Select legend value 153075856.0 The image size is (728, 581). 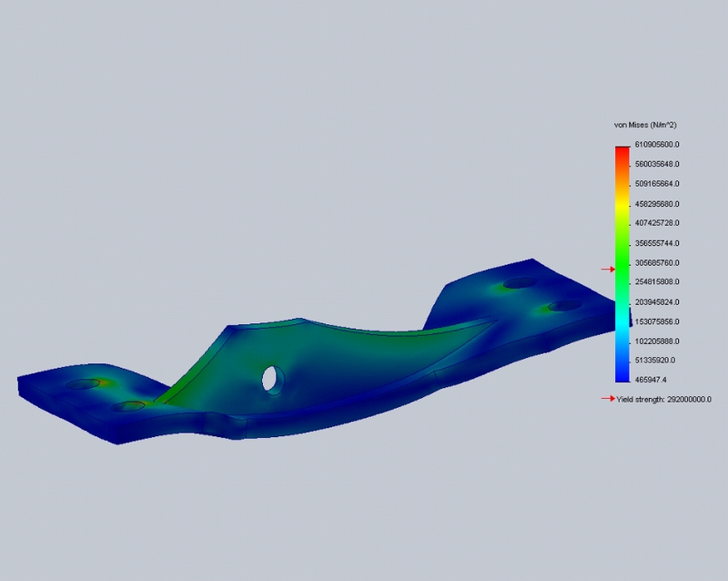(659, 321)
